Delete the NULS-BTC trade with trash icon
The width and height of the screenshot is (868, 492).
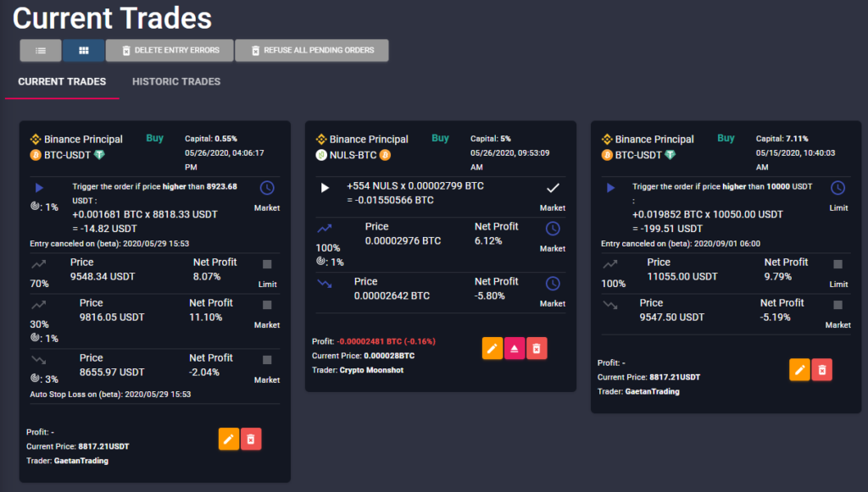pyautogui.click(x=537, y=348)
